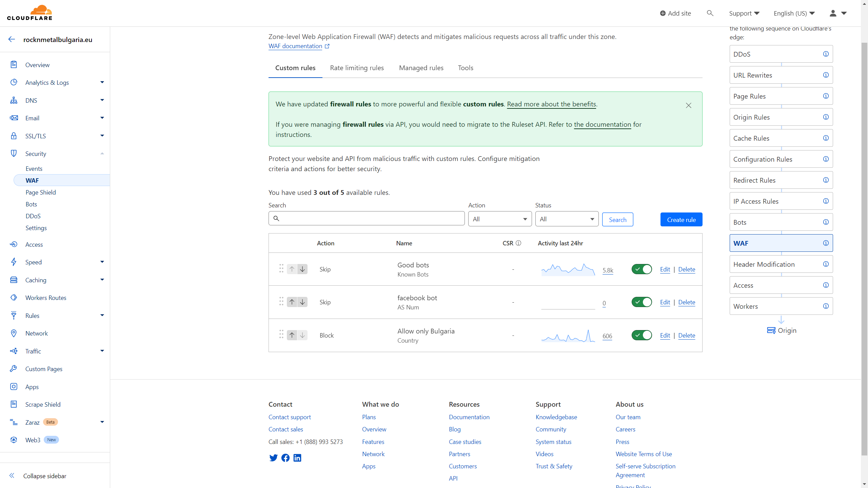Click the LinkedIn icon in footer
The height and width of the screenshot is (488, 868).
click(297, 458)
